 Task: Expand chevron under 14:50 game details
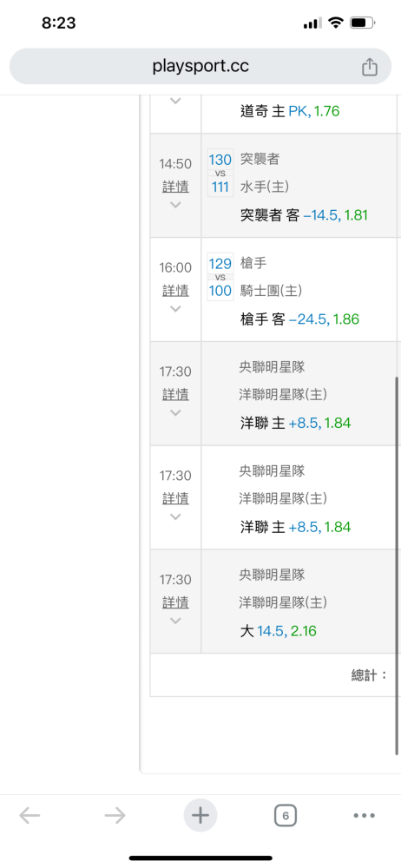175,205
